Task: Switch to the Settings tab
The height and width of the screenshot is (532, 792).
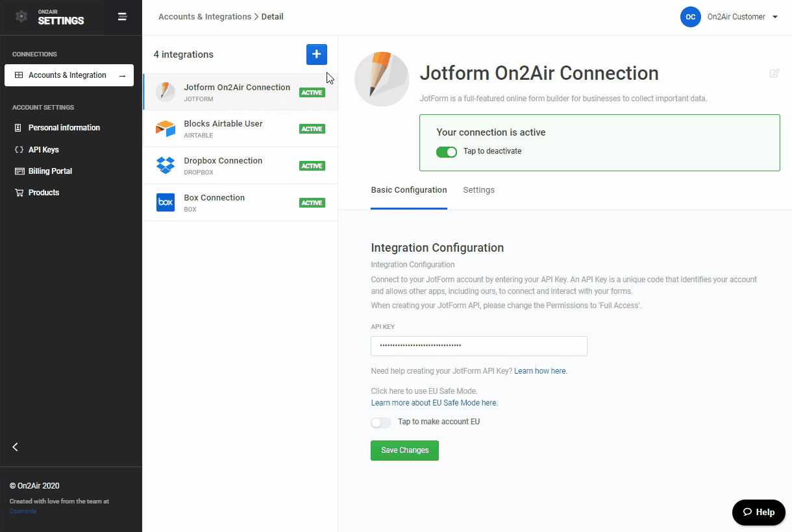Action: 478,190
